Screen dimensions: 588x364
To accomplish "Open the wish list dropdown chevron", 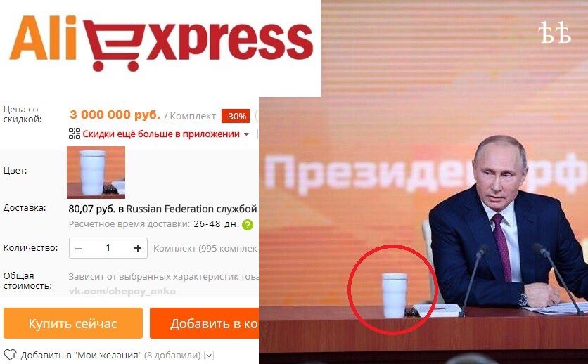I will 210,356.
